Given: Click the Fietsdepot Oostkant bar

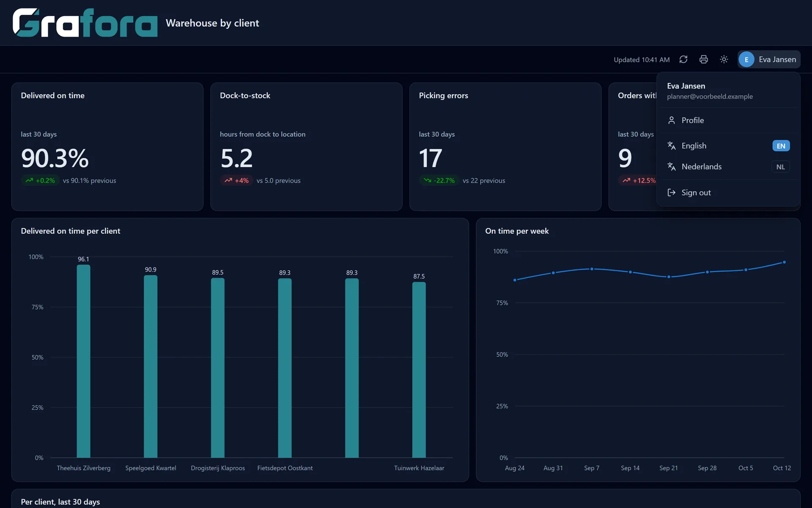Looking at the screenshot, I should pos(285,368).
